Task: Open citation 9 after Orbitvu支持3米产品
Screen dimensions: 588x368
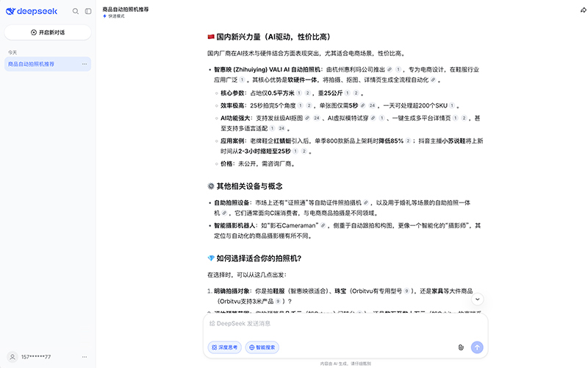Action: click(278, 301)
